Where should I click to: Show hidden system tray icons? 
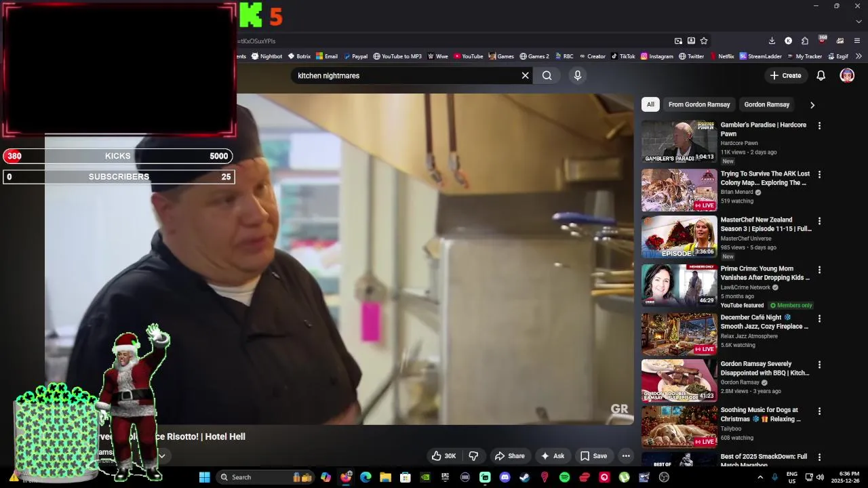pyautogui.click(x=760, y=477)
